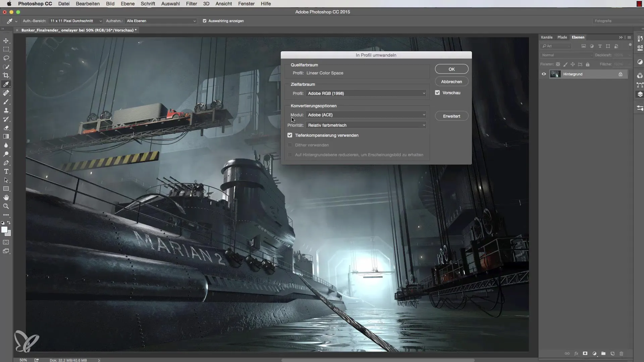
Task: Switch to the Pfade tab
Action: tap(562, 37)
